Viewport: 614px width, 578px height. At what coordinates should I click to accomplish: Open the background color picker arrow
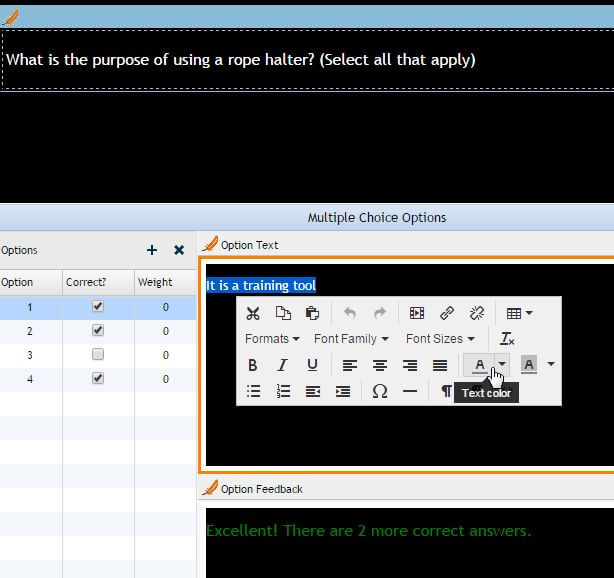pyautogui.click(x=550, y=365)
